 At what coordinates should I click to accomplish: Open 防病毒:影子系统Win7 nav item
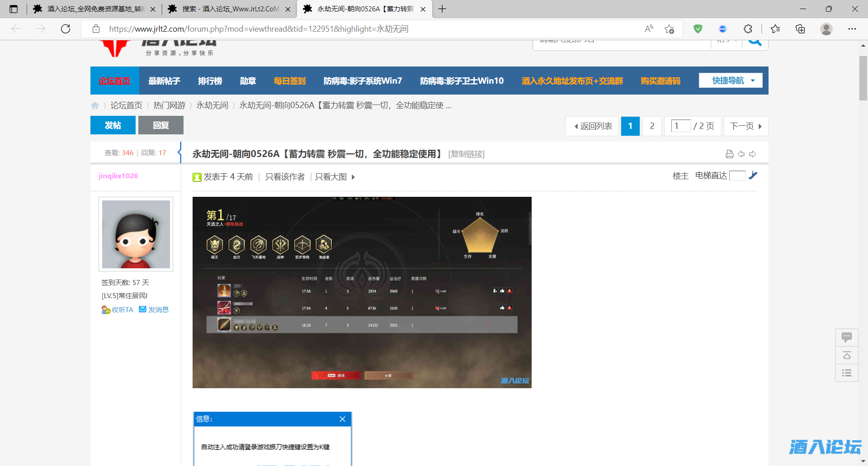(x=363, y=81)
